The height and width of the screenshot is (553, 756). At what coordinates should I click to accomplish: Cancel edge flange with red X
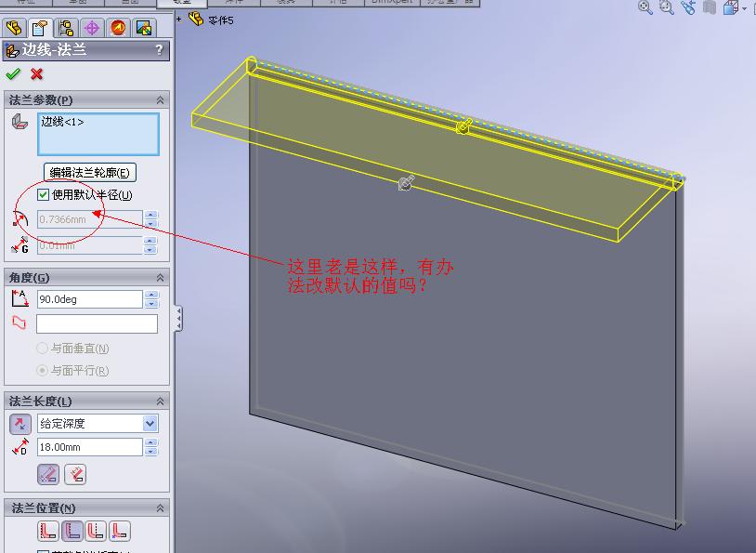[36, 73]
